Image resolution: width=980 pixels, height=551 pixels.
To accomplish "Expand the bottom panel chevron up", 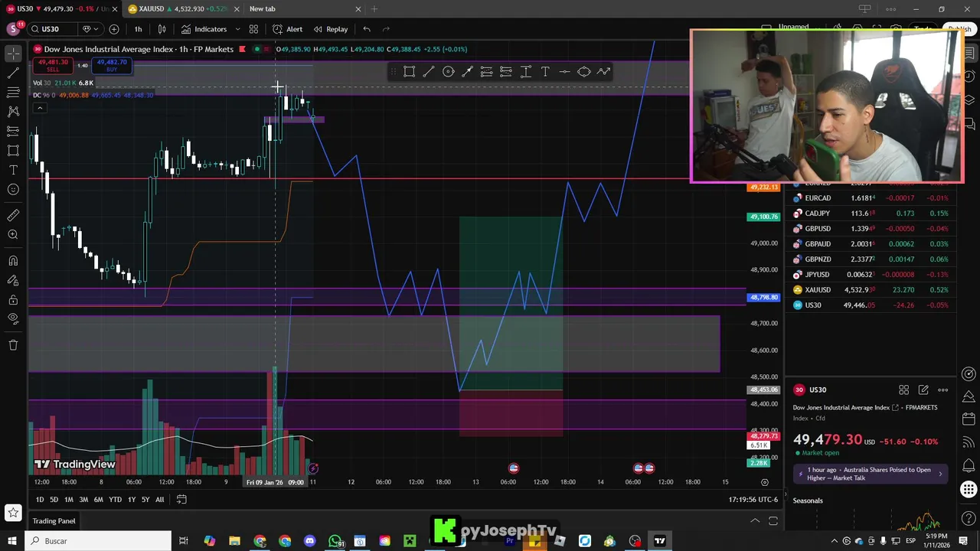I will click(x=755, y=521).
